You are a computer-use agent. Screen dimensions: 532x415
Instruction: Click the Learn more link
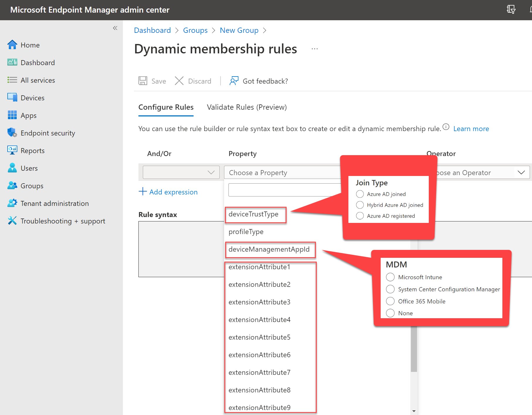tap(471, 129)
